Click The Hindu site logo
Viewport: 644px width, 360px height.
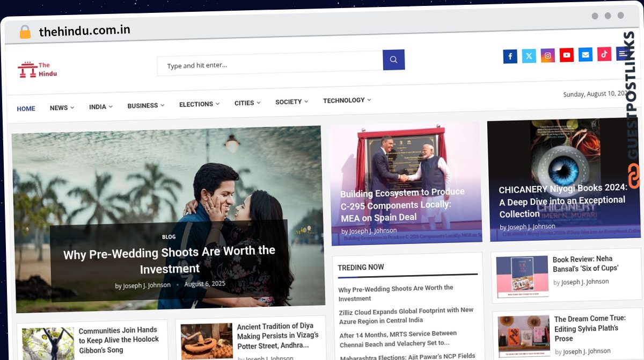point(37,70)
